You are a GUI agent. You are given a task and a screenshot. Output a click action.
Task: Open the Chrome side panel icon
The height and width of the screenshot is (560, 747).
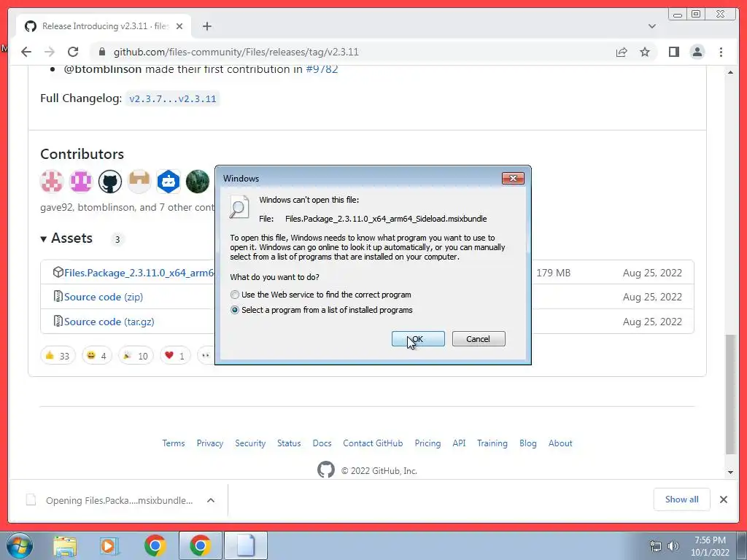673,52
